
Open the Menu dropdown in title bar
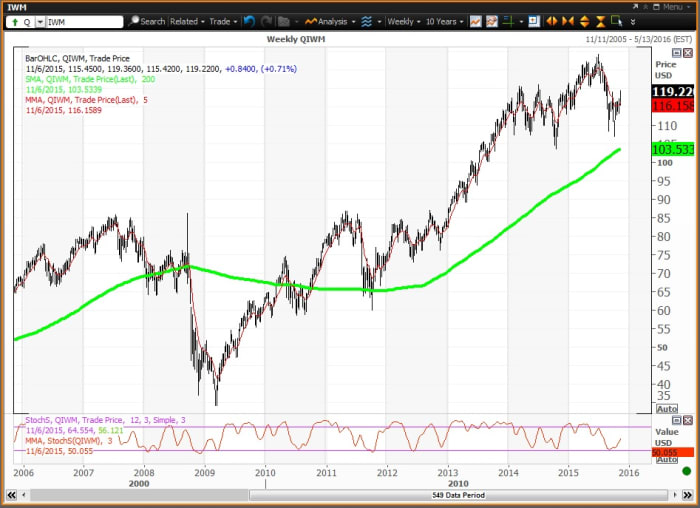tap(676, 7)
